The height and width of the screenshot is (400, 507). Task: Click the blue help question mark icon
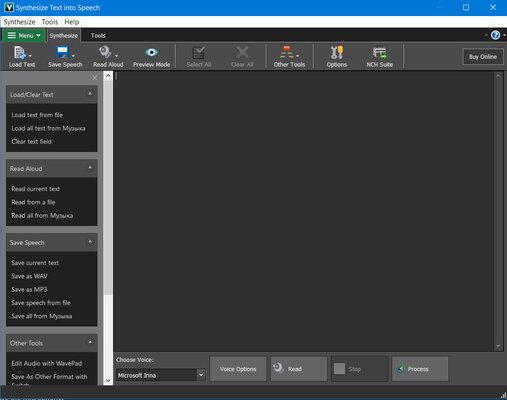click(x=495, y=35)
